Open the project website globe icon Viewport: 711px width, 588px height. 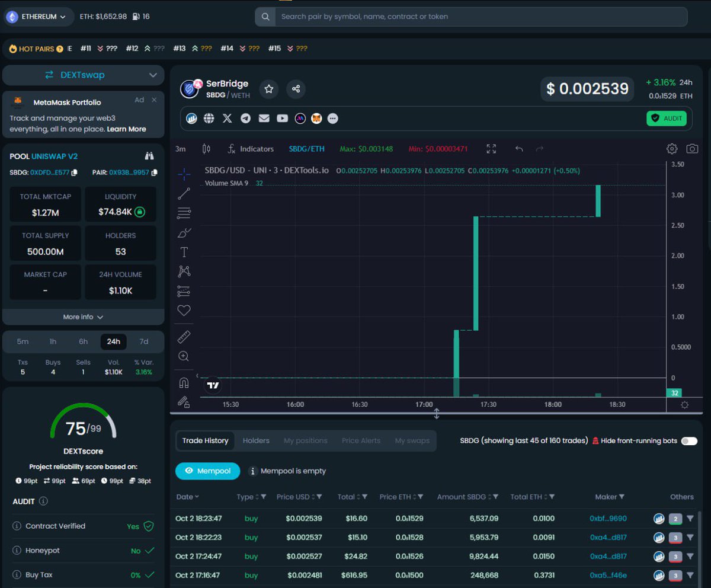tap(209, 119)
